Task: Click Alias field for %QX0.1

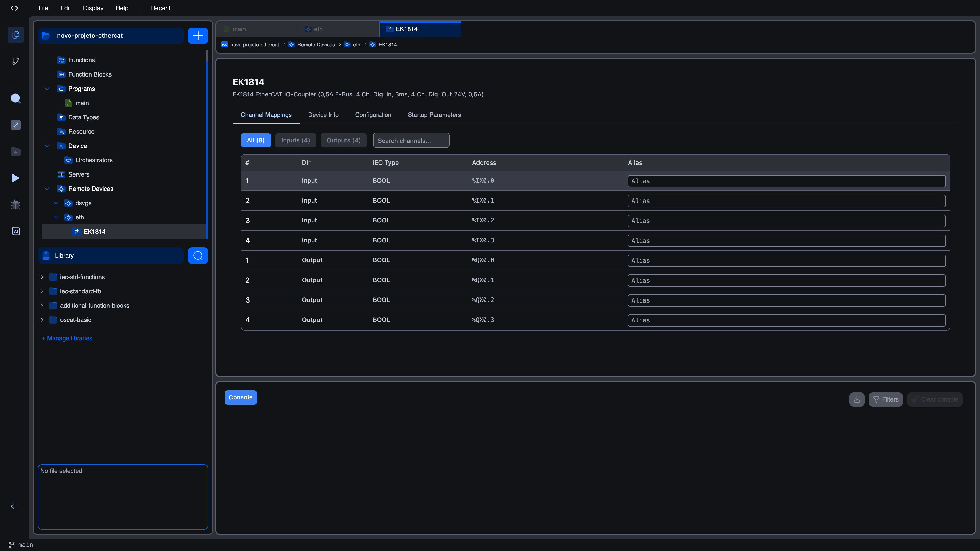Action: [786, 281]
